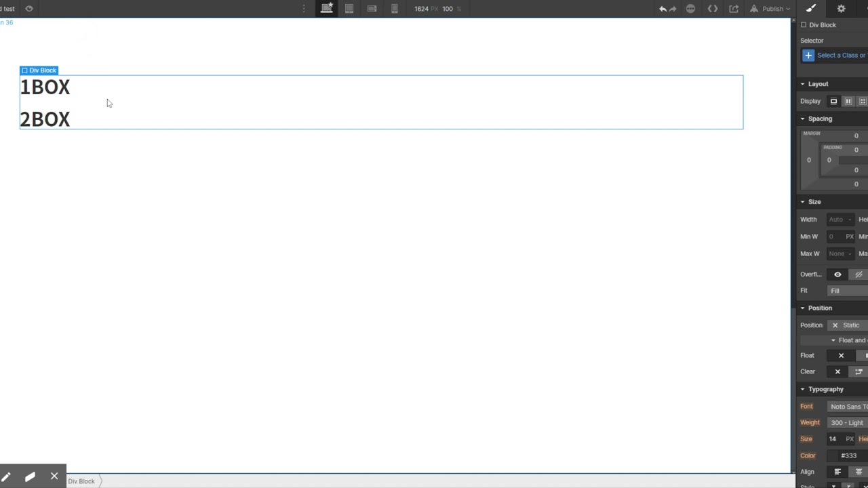Open the Publish dropdown
The image size is (868, 488).
point(770,9)
